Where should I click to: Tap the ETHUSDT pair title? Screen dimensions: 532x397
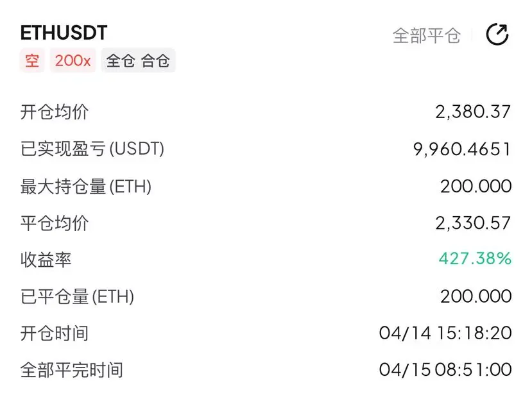click(64, 33)
